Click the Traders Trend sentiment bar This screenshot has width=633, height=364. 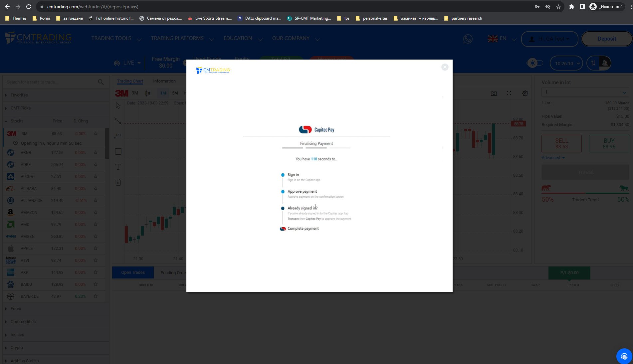pos(585,193)
